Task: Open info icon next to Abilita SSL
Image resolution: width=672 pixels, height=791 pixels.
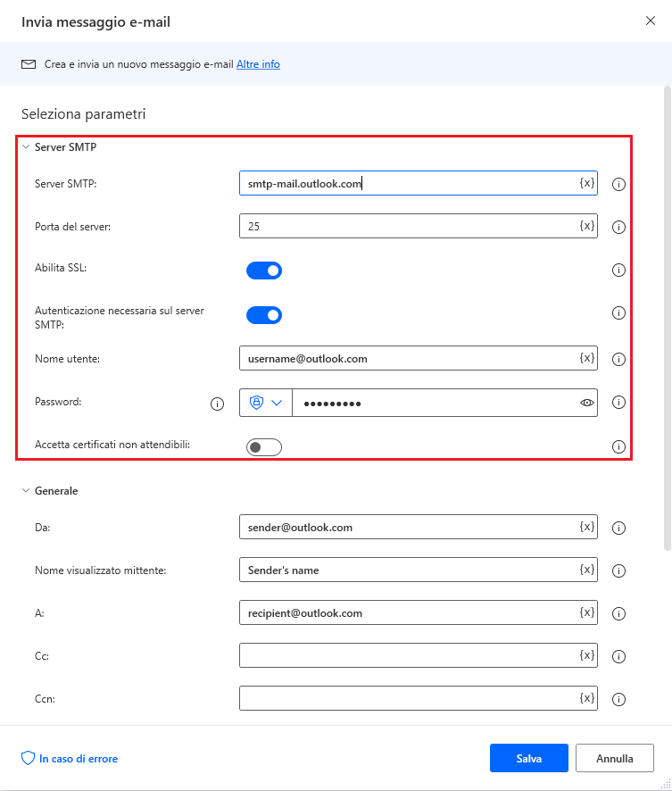Action: tap(618, 270)
